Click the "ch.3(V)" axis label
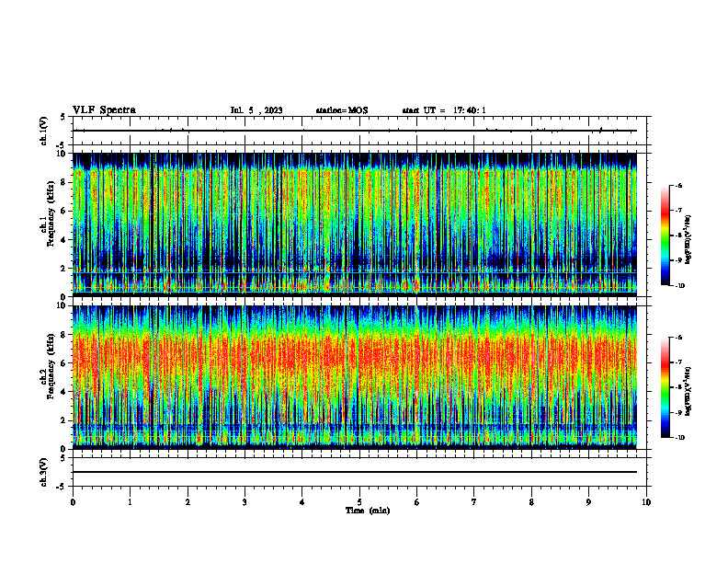This screenshot has height=563, width=728. click(x=44, y=473)
